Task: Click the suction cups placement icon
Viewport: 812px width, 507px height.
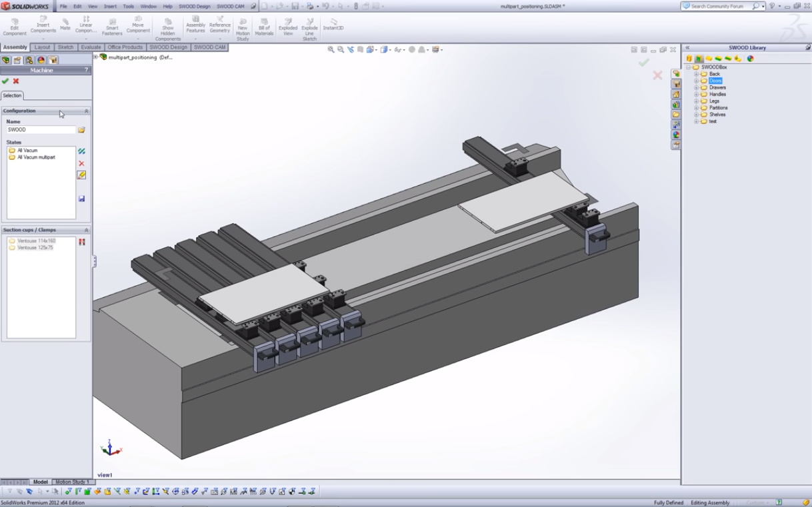Action: [81, 241]
